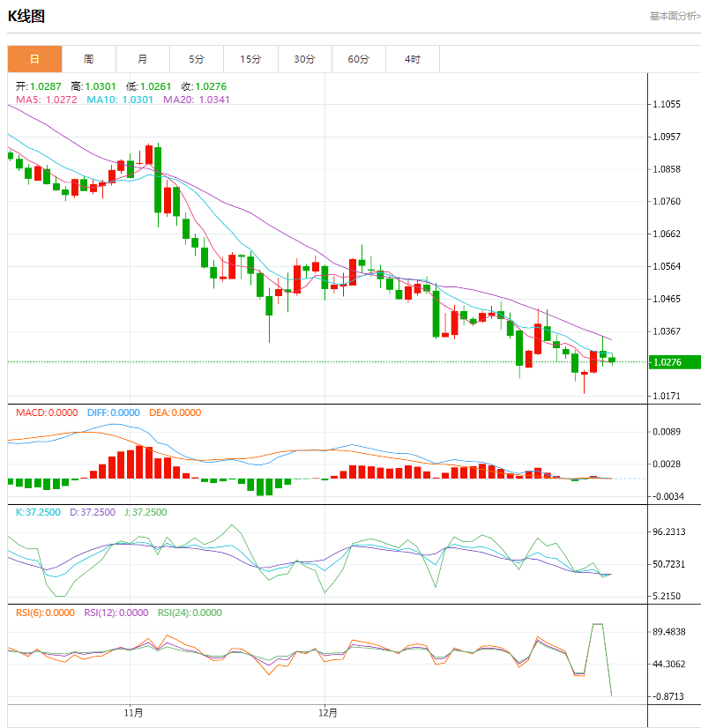Click the 1.0171 price axis label
This screenshot has width=701, height=728.
click(667, 396)
